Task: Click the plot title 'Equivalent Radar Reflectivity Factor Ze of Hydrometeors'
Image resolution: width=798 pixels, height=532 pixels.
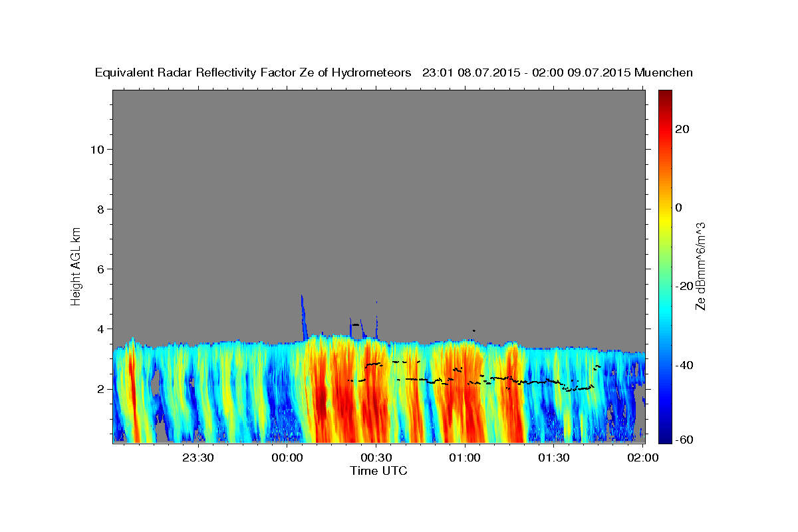Action: pos(253,72)
